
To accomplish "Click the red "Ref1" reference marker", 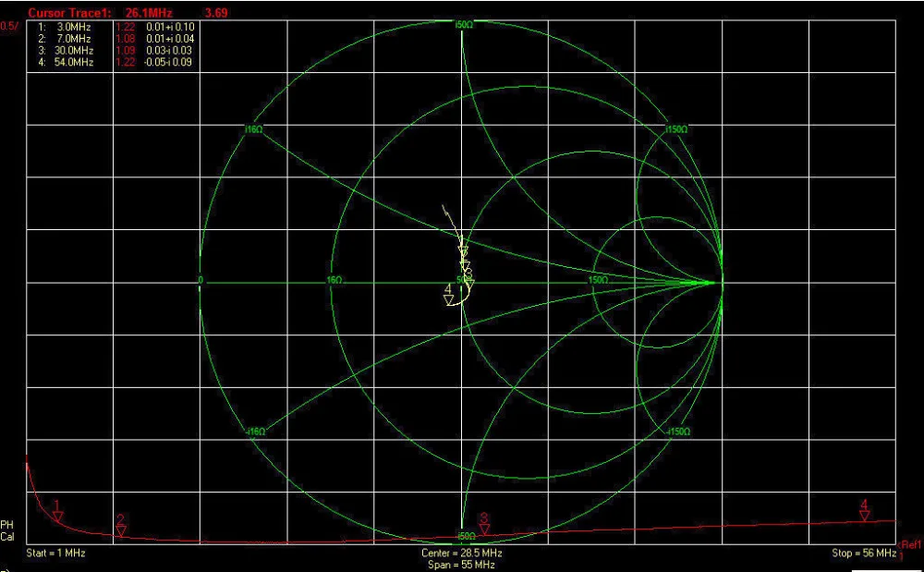I will click(x=910, y=545).
